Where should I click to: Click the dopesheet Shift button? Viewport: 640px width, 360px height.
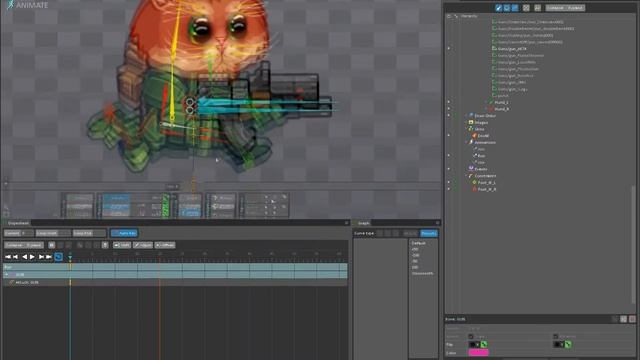(x=122, y=245)
